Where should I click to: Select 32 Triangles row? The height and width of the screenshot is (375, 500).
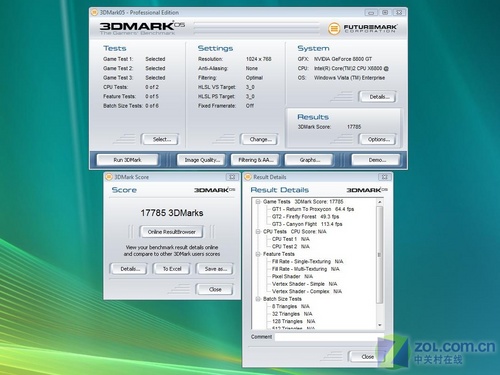coord(292,314)
